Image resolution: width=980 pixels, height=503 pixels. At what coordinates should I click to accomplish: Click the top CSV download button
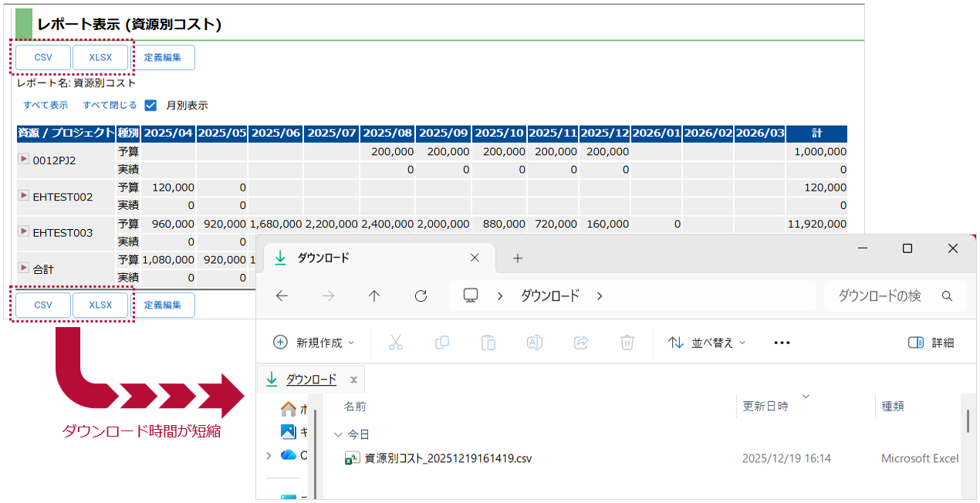point(43,57)
